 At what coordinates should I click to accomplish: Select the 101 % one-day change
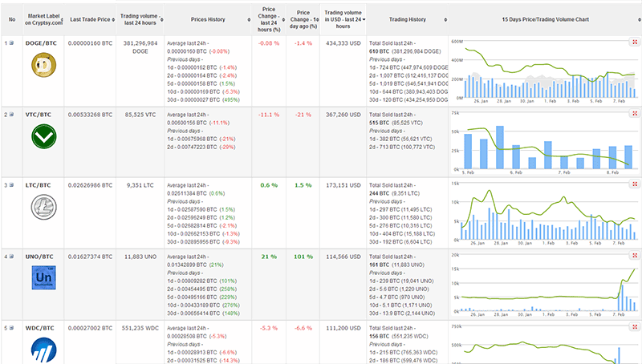[303, 257]
